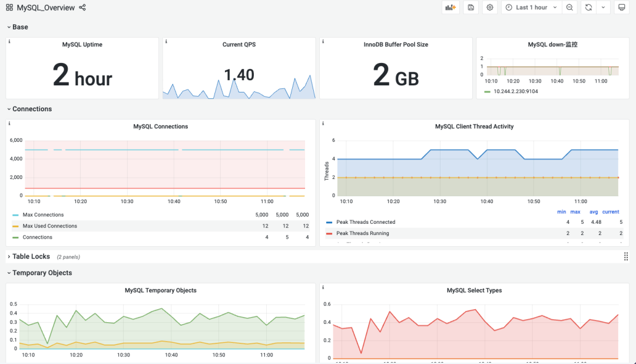This screenshot has height=364, width=636.
Task: Open the MySQL Connections panel title menu
Action: (161, 127)
